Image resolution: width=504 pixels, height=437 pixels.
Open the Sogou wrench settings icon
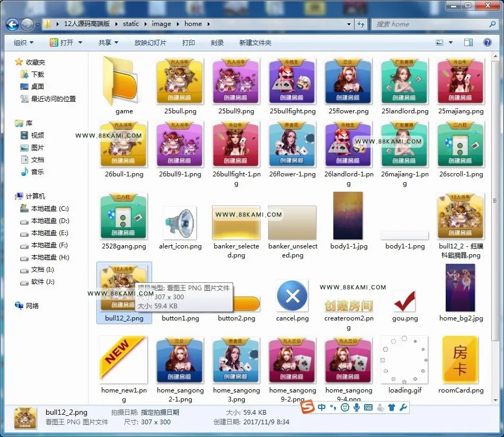tap(403, 407)
